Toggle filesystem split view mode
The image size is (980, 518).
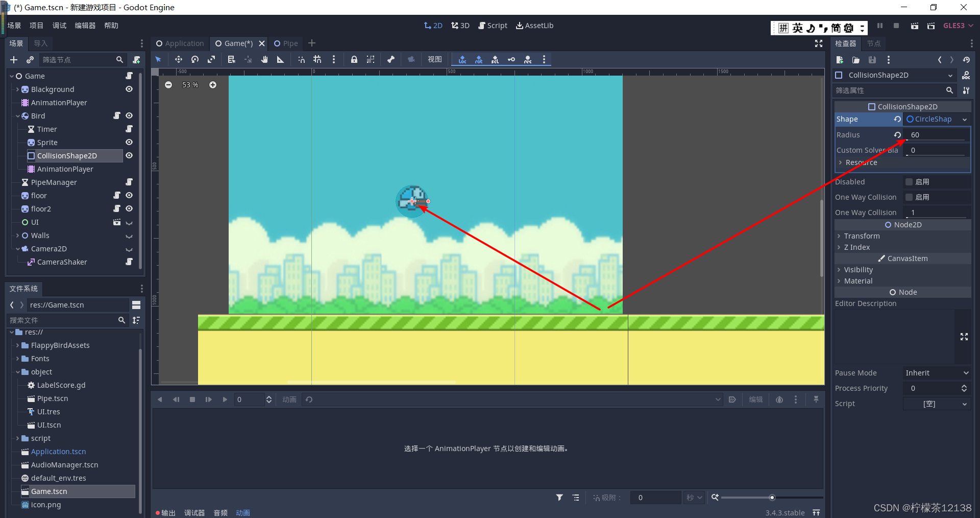136,305
